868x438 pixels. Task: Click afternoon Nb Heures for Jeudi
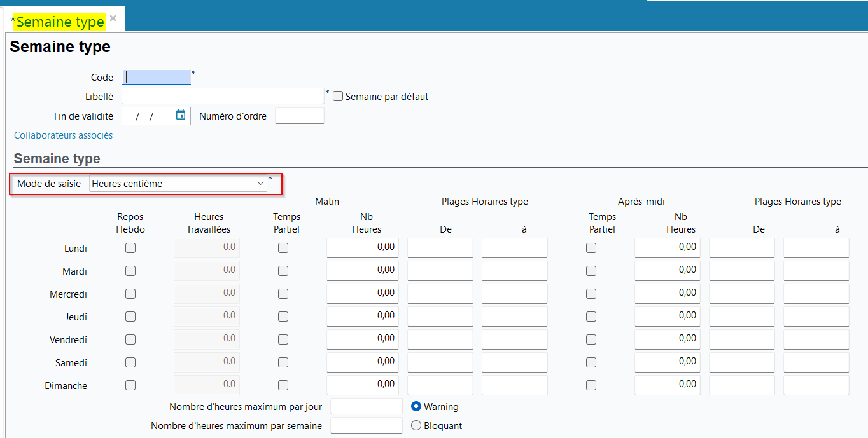(667, 317)
